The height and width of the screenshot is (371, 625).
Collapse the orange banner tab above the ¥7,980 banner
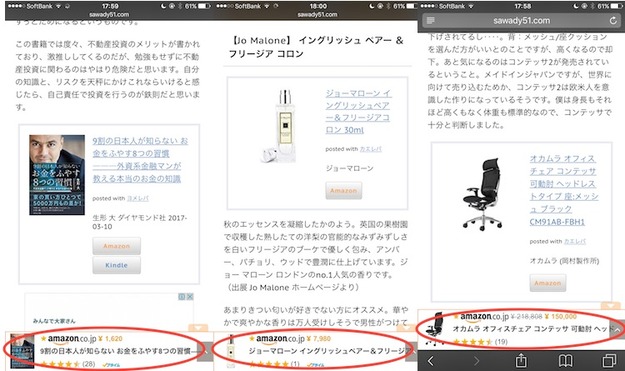tap(407, 328)
